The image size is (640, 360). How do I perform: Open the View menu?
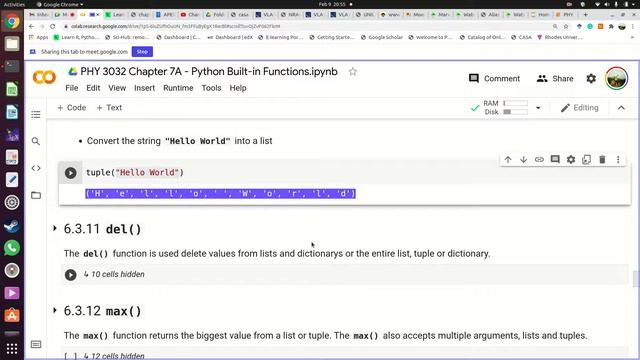point(117,88)
